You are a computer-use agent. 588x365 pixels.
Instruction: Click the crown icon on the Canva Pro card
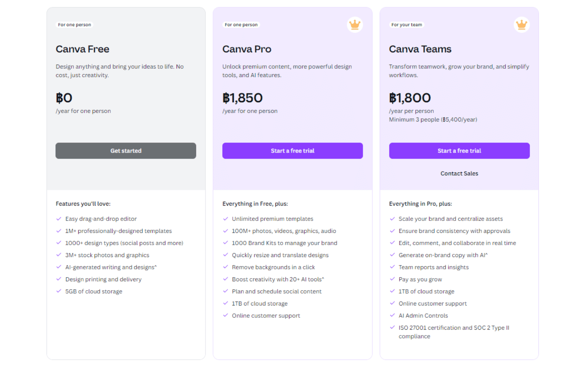point(355,25)
